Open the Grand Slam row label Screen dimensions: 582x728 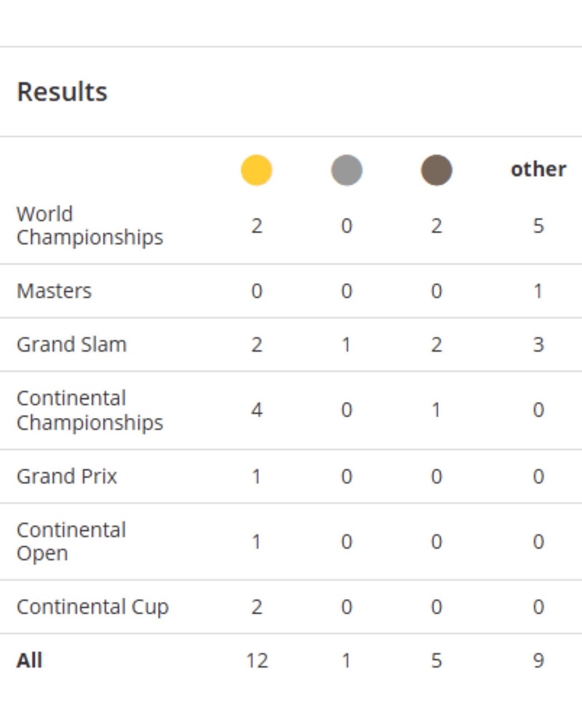[71, 344]
